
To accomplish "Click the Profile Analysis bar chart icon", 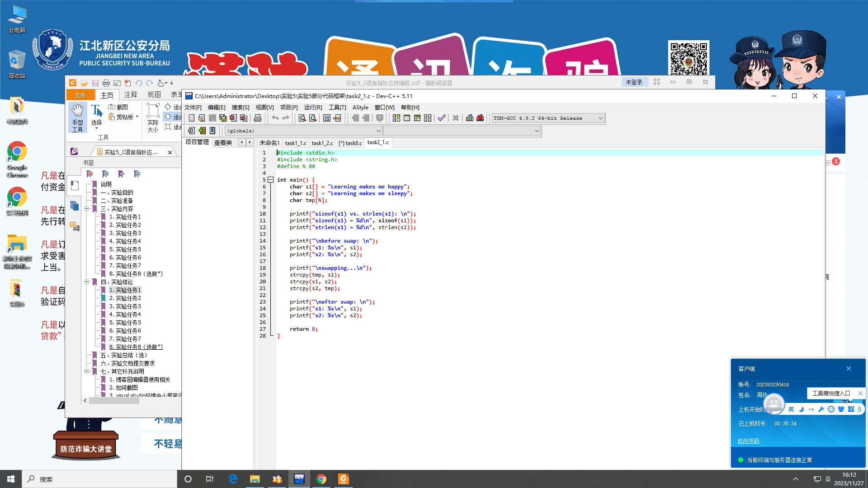I will coord(470,118).
